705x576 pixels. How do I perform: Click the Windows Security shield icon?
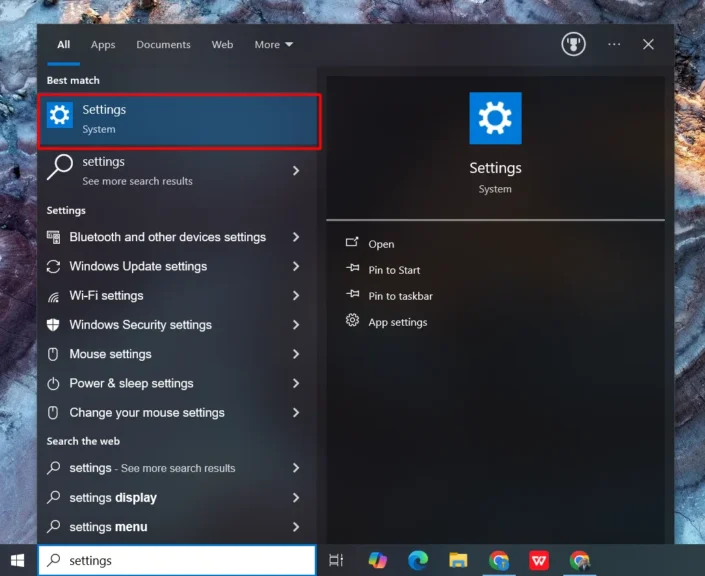[x=53, y=325]
